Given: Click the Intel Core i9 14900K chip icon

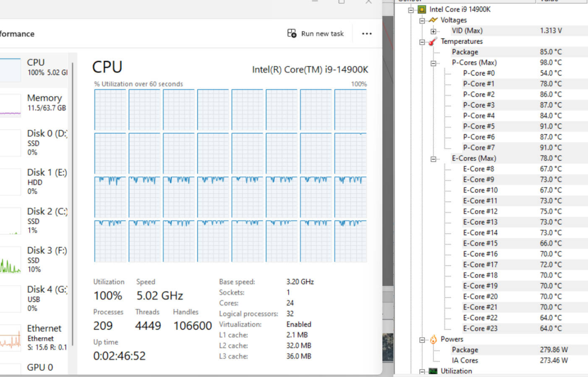Looking at the screenshot, I should [x=422, y=9].
